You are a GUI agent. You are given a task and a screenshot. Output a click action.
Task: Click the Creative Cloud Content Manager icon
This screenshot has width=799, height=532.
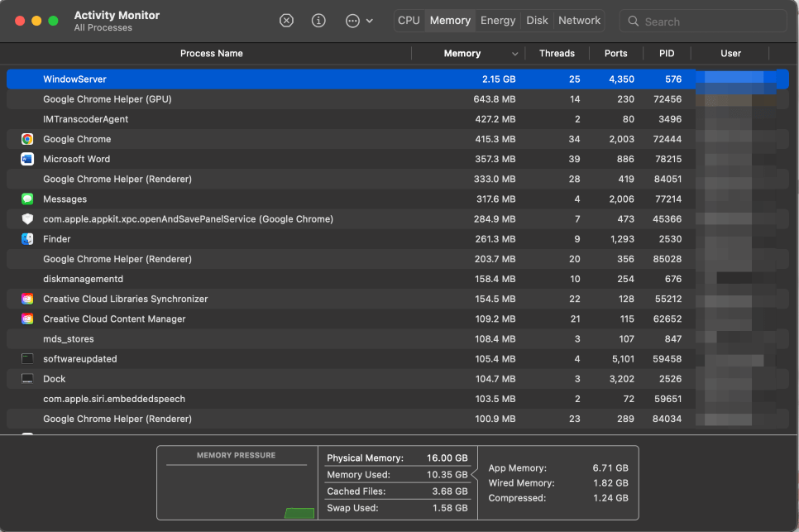(x=26, y=319)
